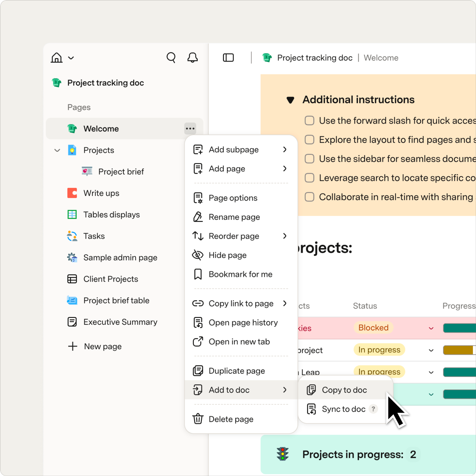476x476 pixels.
Task: Click the amber progress bar
Action: point(459,350)
